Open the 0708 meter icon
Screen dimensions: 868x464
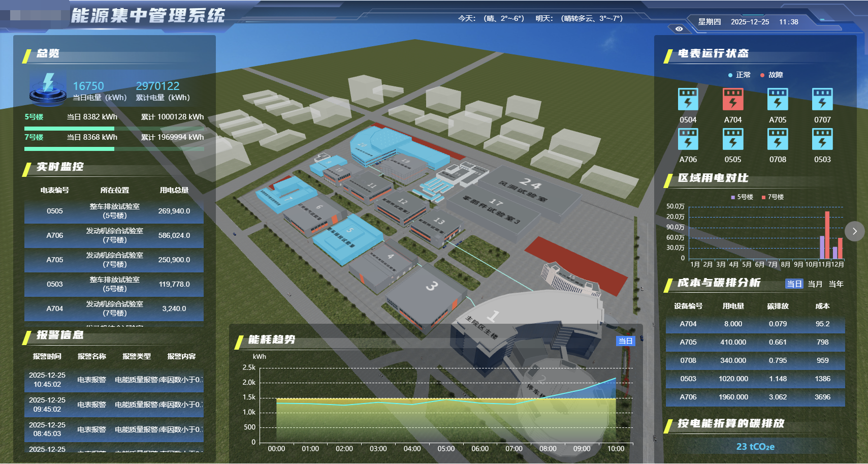pyautogui.click(x=777, y=139)
